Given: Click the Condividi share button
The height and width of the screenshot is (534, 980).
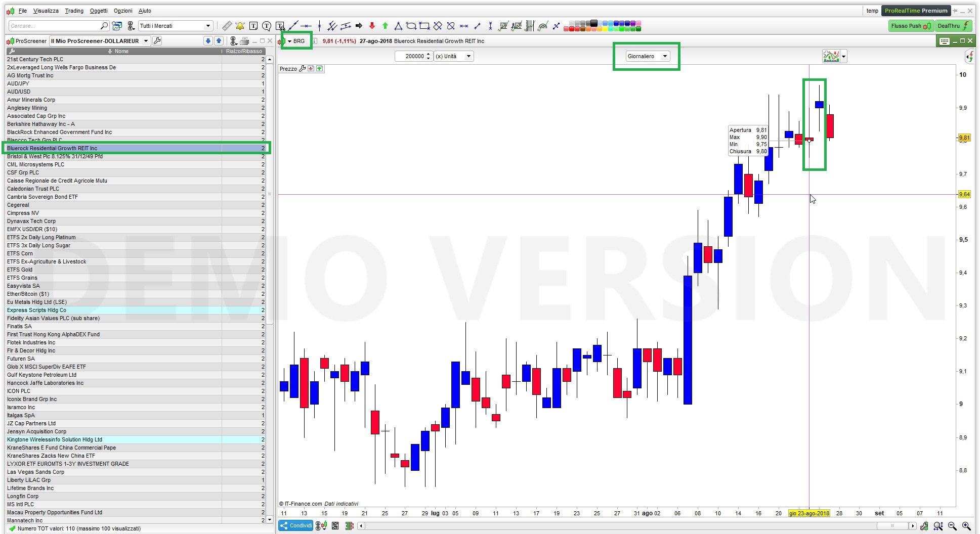Looking at the screenshot, I should (296, 526).
